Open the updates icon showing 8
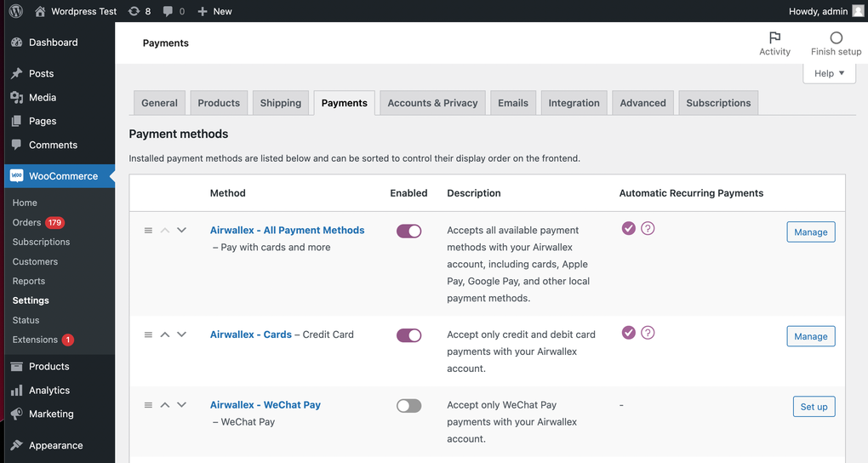Image resolution: width=868 pixels, height=463 pixels. pos(139,11)
